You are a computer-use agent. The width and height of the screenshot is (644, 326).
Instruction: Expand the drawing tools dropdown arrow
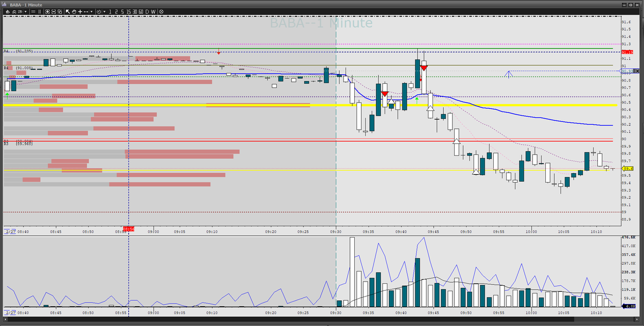(91, 11)
